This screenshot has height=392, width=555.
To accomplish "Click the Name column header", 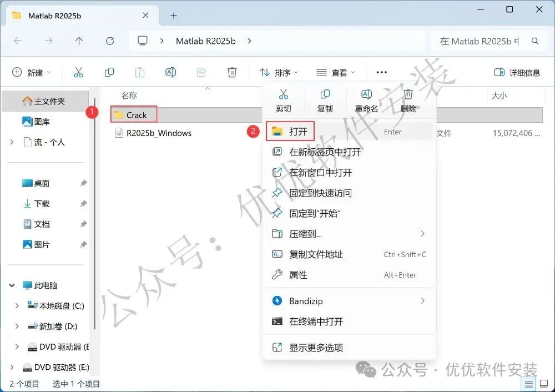I will 129,96.
